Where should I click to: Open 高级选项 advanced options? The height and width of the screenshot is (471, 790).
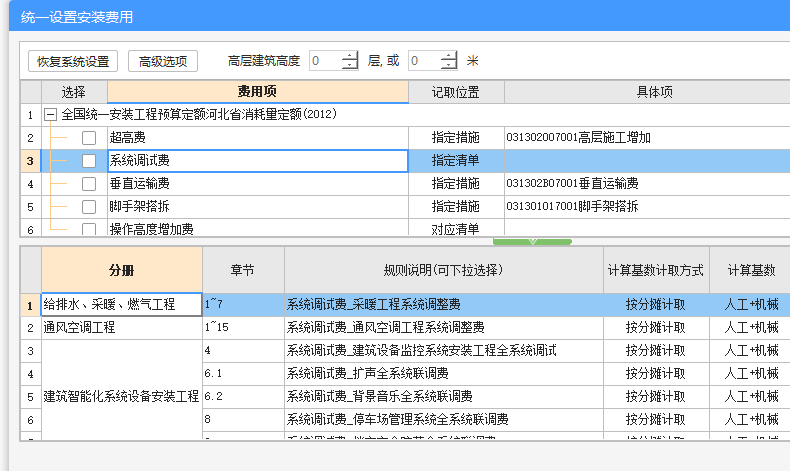point(163,61)
